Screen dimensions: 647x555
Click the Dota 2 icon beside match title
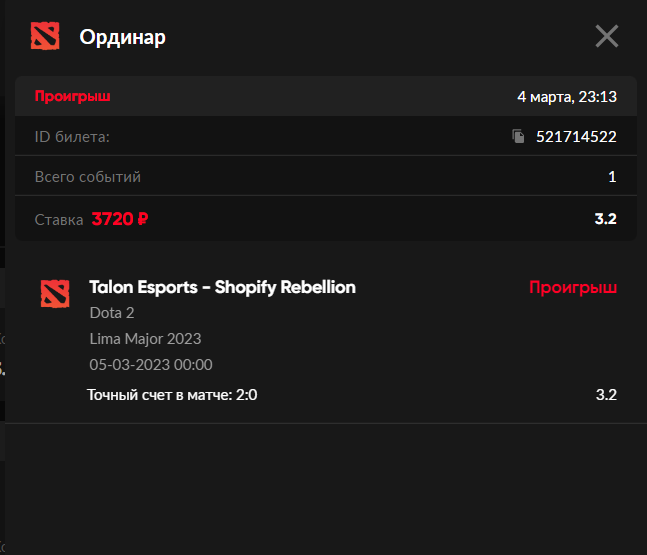(55, 292)
